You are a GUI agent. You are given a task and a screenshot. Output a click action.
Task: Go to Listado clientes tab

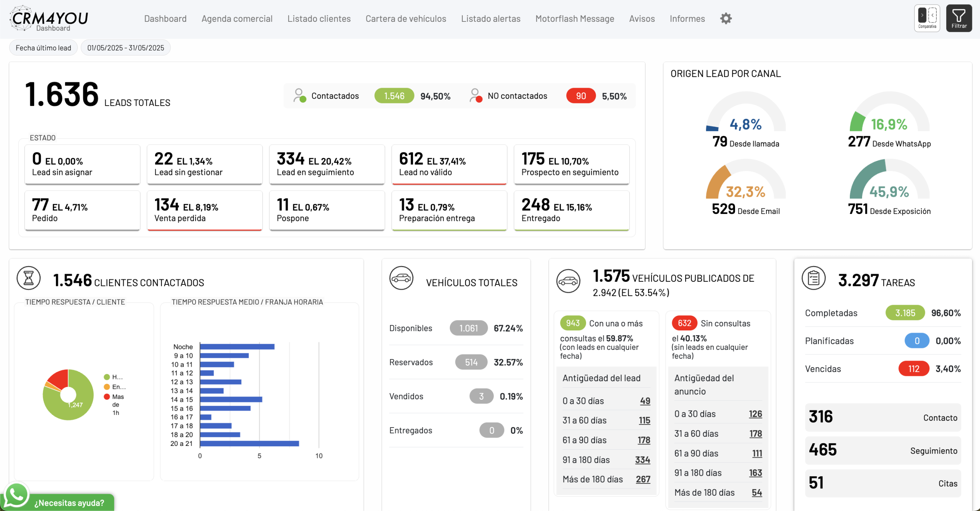tap(319, 18)
